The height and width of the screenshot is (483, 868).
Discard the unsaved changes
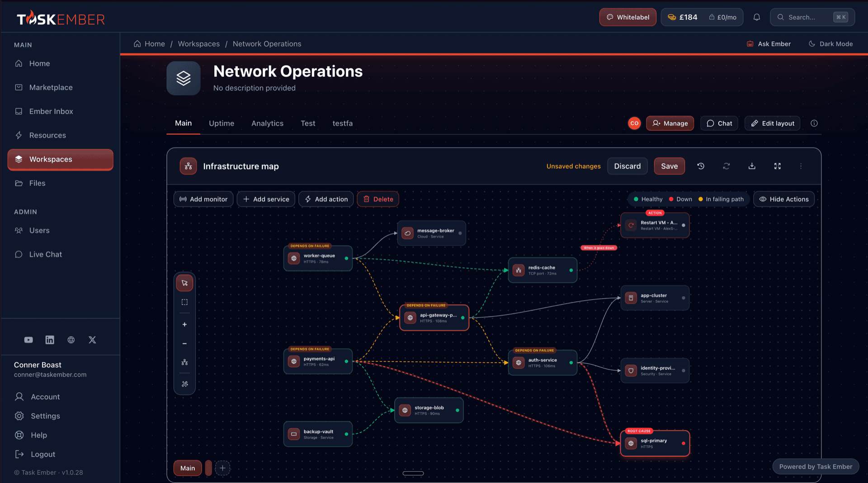point(627,166)
